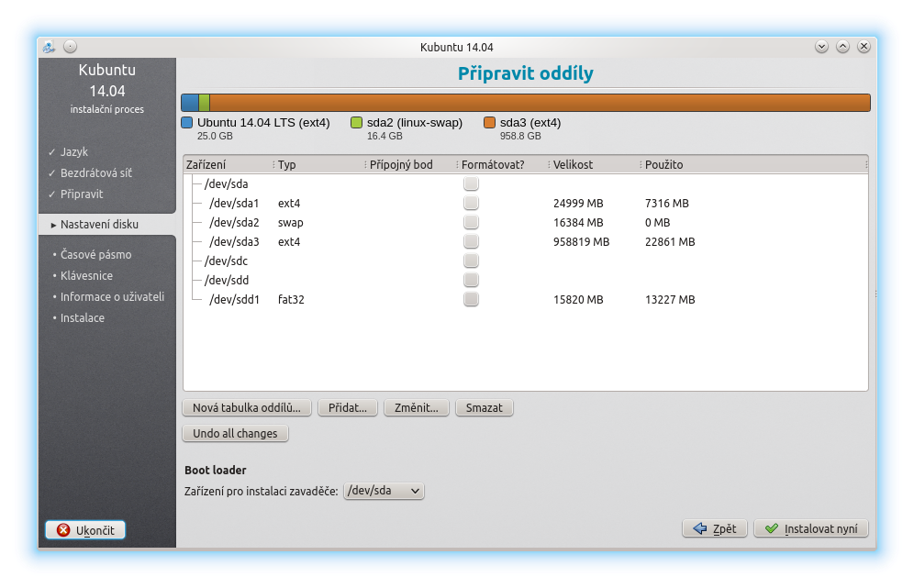This screenshot has width=914, height=588.
Task: Tick the format checkbox for /dev/sda
Action: tap(471, 183)
